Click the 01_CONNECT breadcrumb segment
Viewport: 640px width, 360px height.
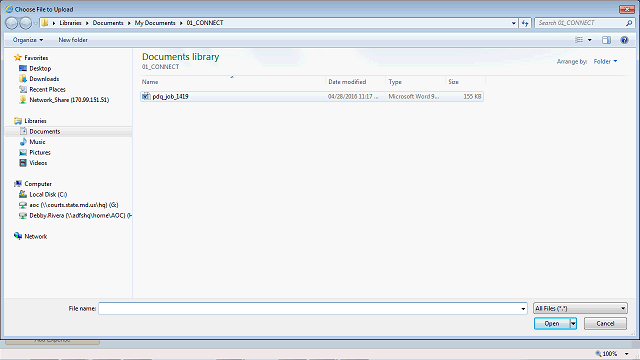(205, 23)
